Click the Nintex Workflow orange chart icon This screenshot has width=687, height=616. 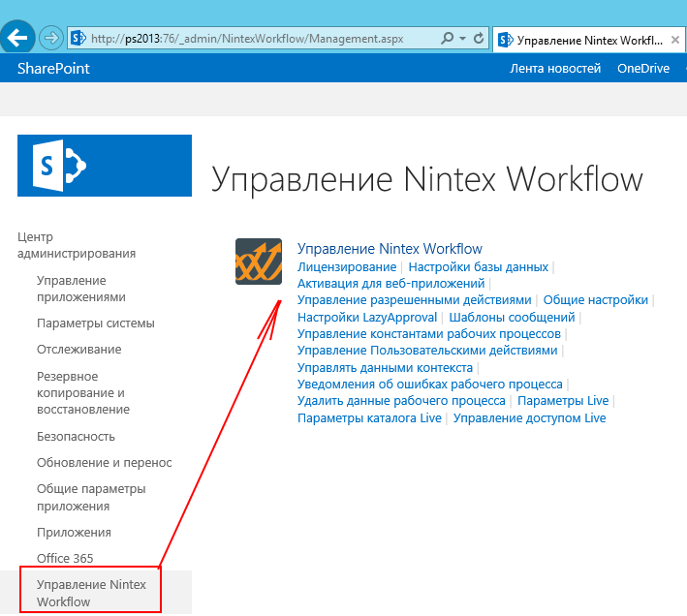pos(259,262)
